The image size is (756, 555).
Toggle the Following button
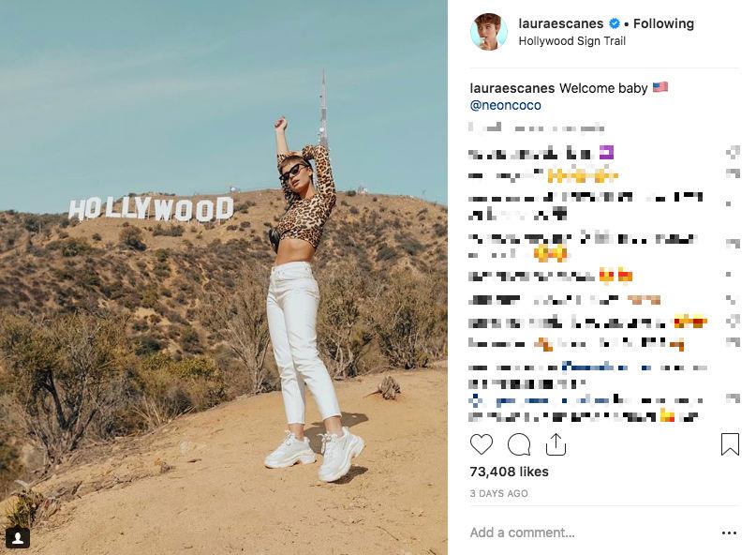pos(663,23)
